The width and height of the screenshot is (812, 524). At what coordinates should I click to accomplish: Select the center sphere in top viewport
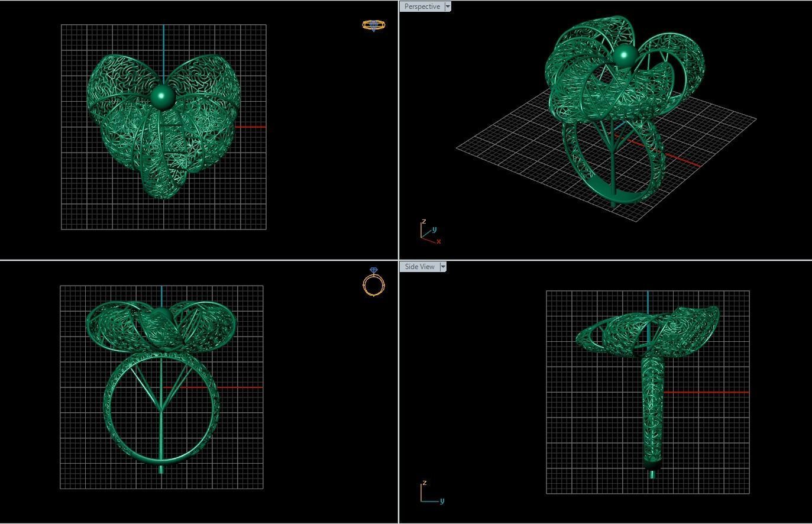click(x=162, y=97)
